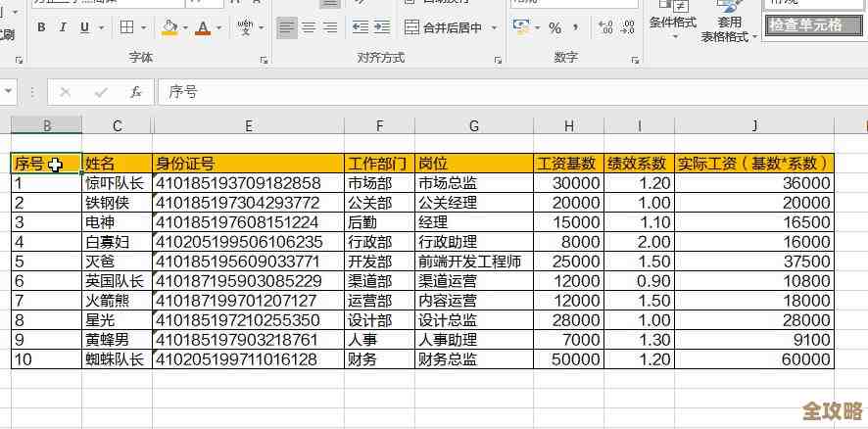Select actual salary cell 60000
The width and height of the screenshot is (868, 429).
point(754,359)
